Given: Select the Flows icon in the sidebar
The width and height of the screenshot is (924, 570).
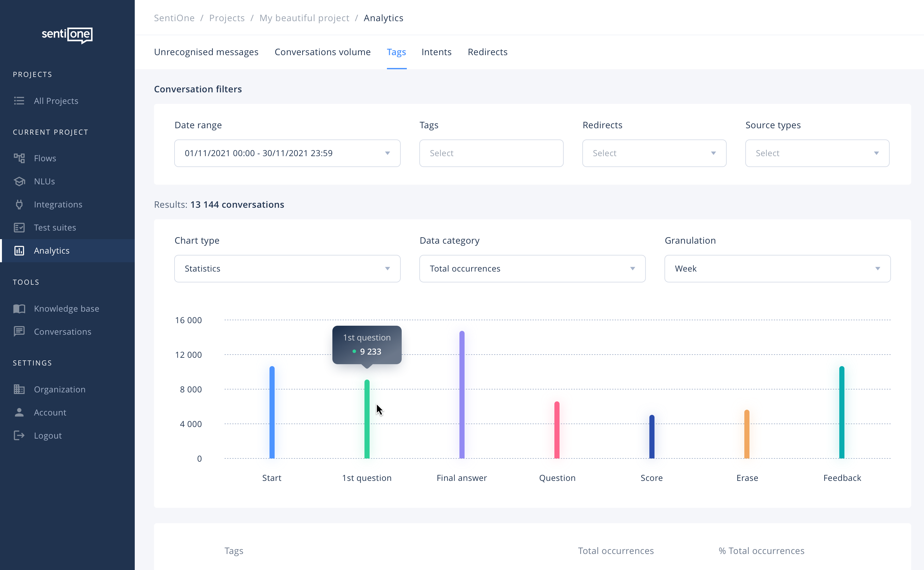Looking at the screenshot, I should pyautogui.click(x=20, y=158).
